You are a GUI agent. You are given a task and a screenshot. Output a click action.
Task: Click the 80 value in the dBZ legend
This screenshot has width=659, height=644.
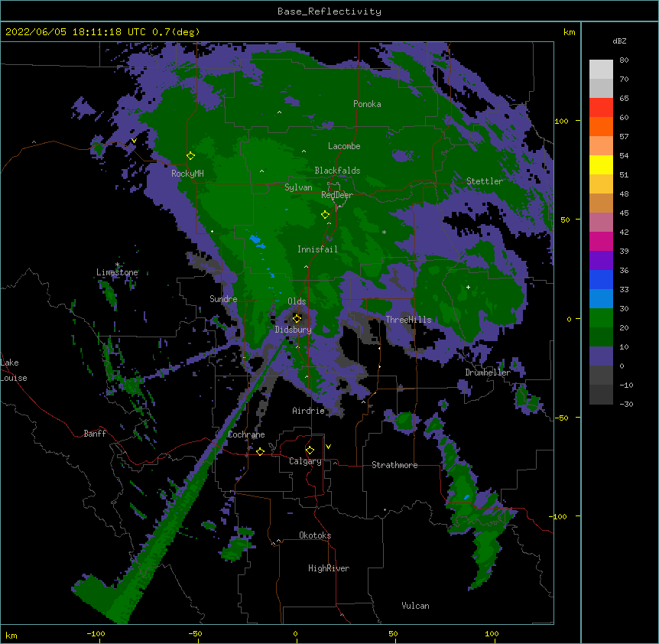(624, 60)
